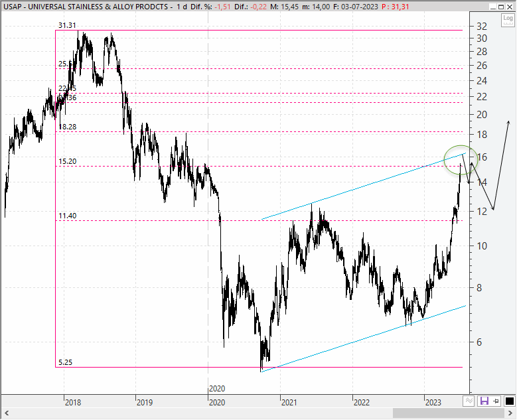Click the 2021 year label
Image resolution: width=517 pixels, height=420 pixels.
point(289,403)
